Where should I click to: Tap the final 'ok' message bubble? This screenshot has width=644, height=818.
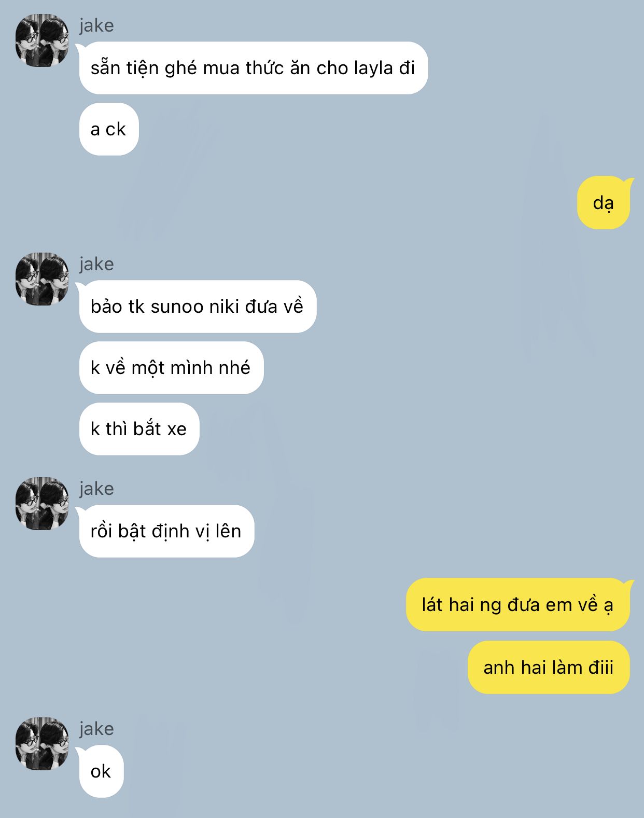coord(101,771)
